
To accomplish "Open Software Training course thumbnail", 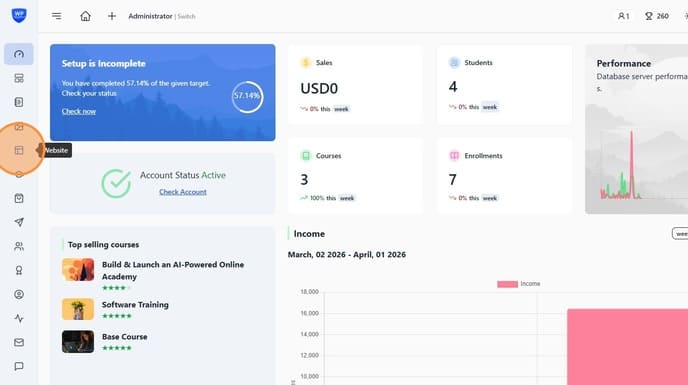I will click(x=78, y=309).
